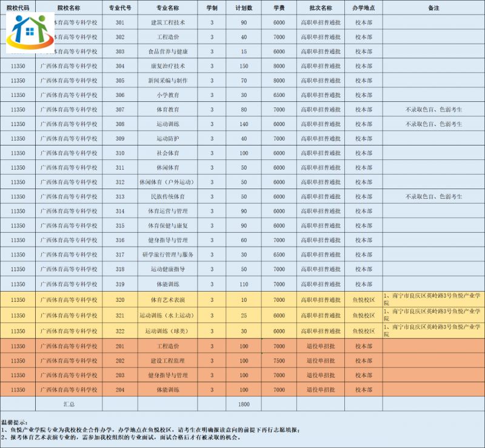Select major code 306 cell

(120, 95)
